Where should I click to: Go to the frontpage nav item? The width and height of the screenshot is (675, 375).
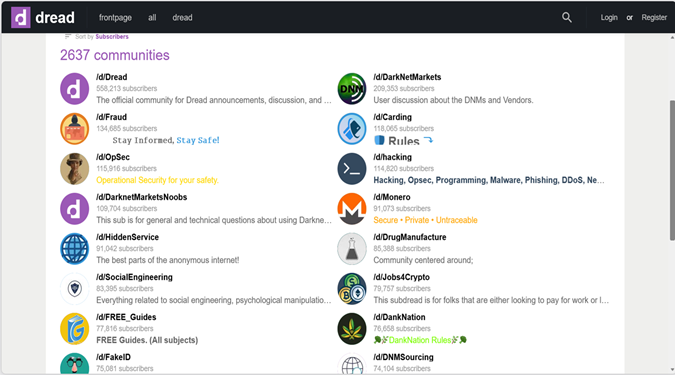115,18
